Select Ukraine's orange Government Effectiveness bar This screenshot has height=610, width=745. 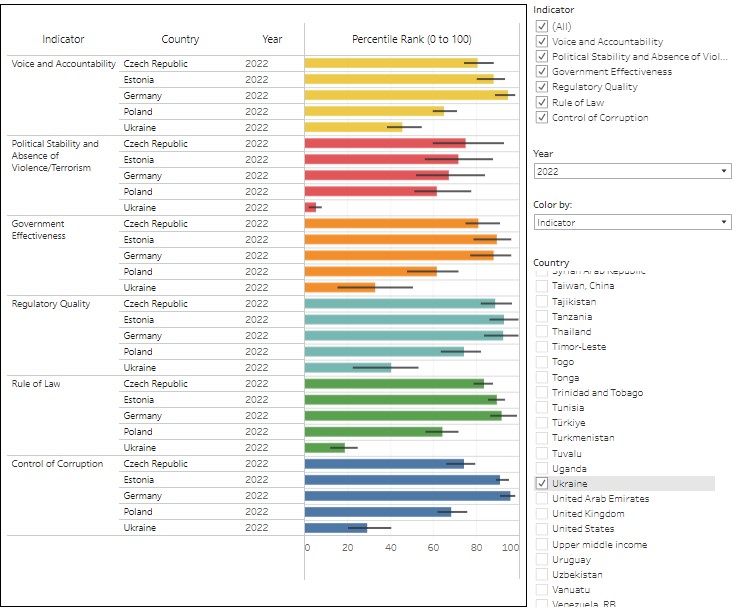click(340, 287)
